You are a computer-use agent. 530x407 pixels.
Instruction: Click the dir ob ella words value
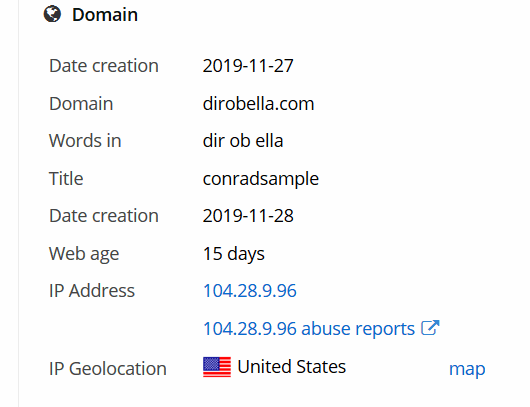[x=243, y=141]
